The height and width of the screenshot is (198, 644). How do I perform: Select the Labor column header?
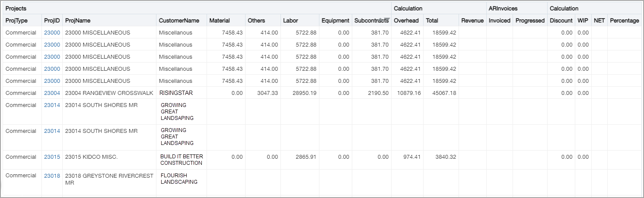290,21
